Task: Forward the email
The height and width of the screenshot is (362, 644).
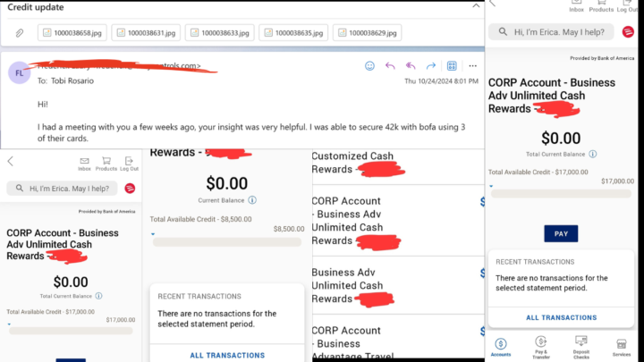Action: click(431, 66)
